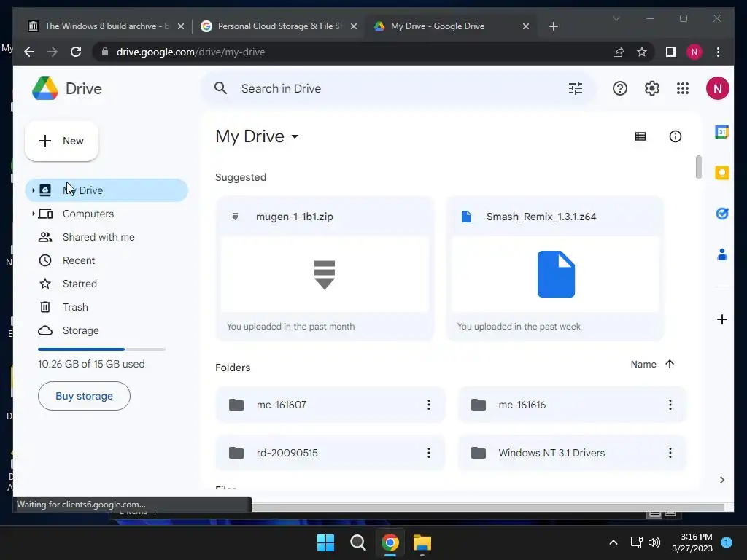747x560 pixels.
Task: Open more actions for Windows NT 3.1 Drivers
Action: (670, 453)
